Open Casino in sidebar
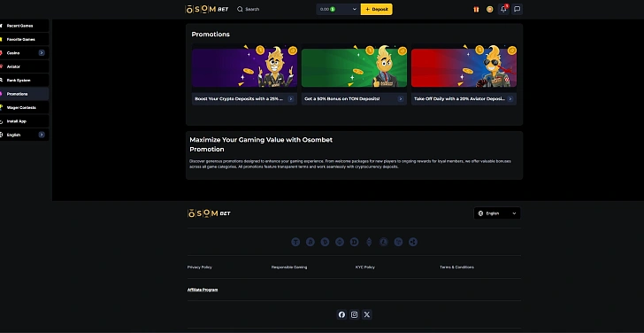The image size is (644, 333). (x=24, y=52)
